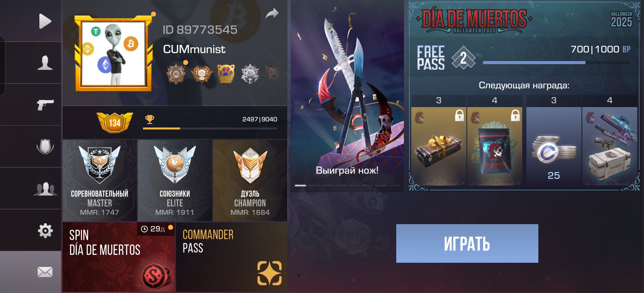Open the Соревновательный Master rank tab
Image resolution: width=644 pixels, height=293 pixels.
point(100,180)
